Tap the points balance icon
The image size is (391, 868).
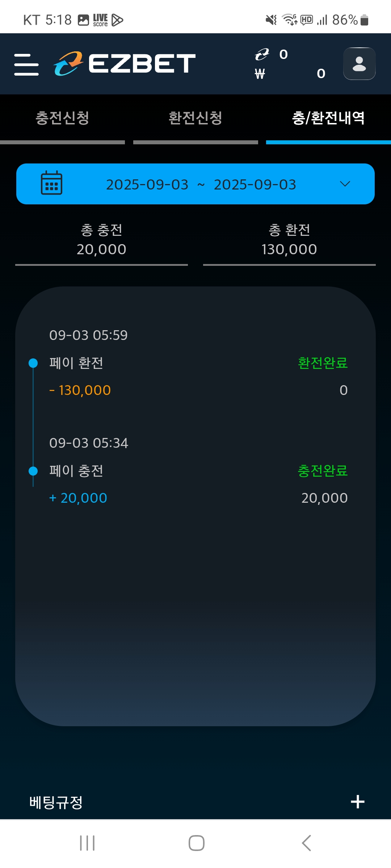pyautogui.click(x=262, y=54)
